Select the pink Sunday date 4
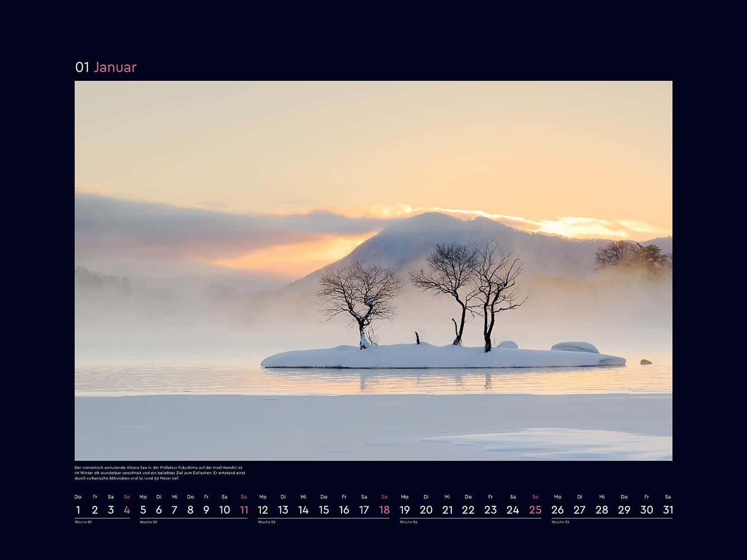This screenshot has height=560, width=747. point(127,510)
